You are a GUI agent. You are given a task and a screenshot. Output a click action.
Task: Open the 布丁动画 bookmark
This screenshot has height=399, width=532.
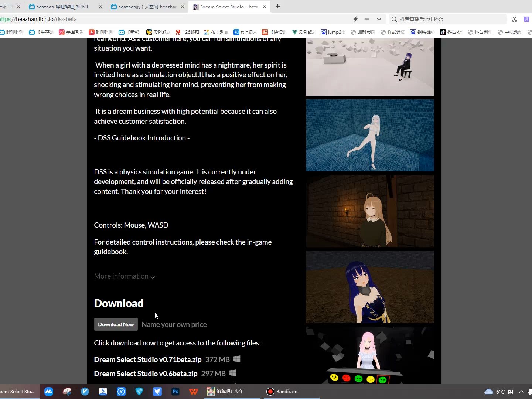click(216, 32)
